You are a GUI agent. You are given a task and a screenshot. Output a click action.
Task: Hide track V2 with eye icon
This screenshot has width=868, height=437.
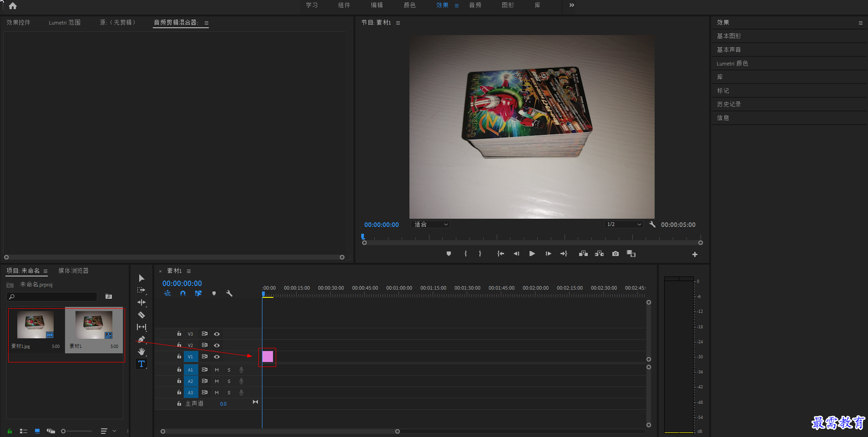click(x=217, y=345)
